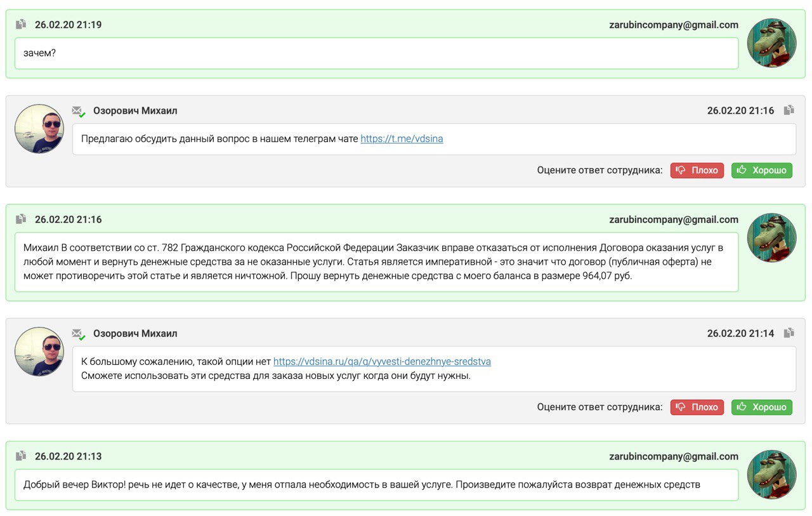Click name 'Озорович Михаил' on 21:14 reply
812x516 pixels.
point(135,333)
